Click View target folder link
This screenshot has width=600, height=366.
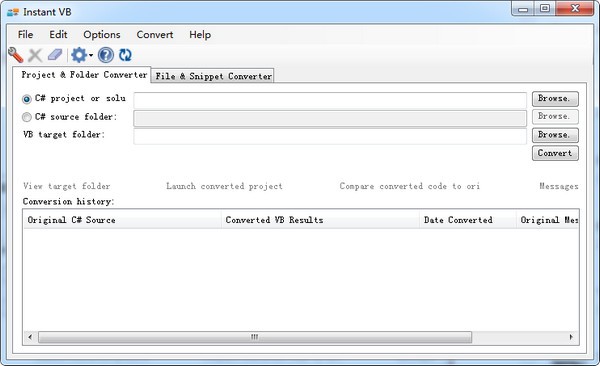(x=67, y=186)
